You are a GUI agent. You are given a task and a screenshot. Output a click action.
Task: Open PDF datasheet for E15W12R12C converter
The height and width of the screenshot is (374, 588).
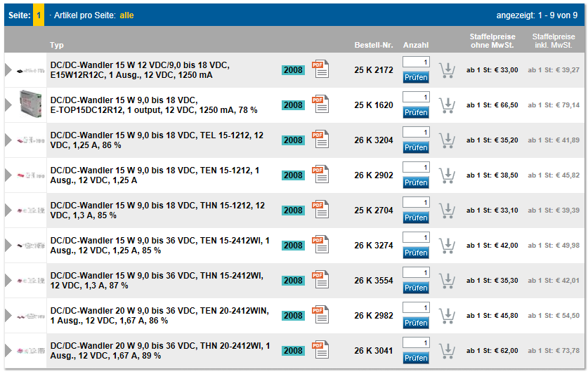click(320, 69)
